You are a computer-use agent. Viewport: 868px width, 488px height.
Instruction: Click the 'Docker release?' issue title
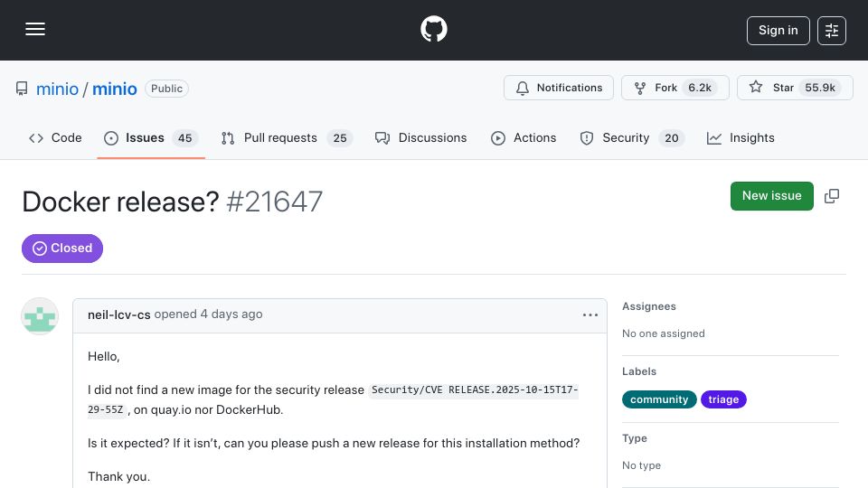[x=120, y=202]
